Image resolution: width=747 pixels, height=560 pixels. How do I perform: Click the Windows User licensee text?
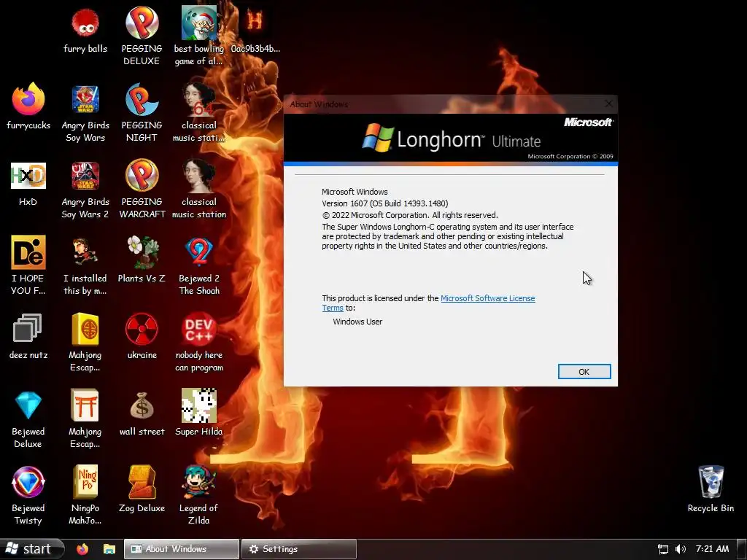(x=357, y=322)
